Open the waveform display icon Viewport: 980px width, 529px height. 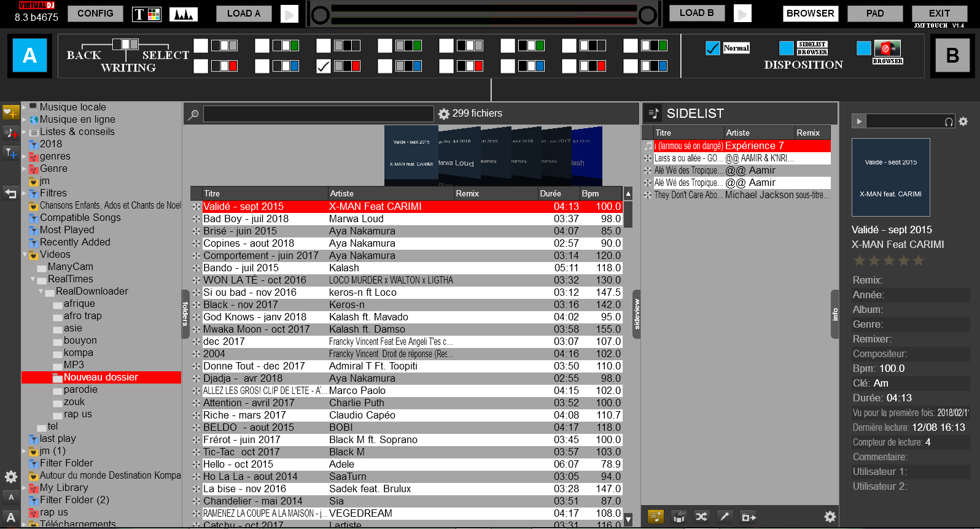point(183,14)
